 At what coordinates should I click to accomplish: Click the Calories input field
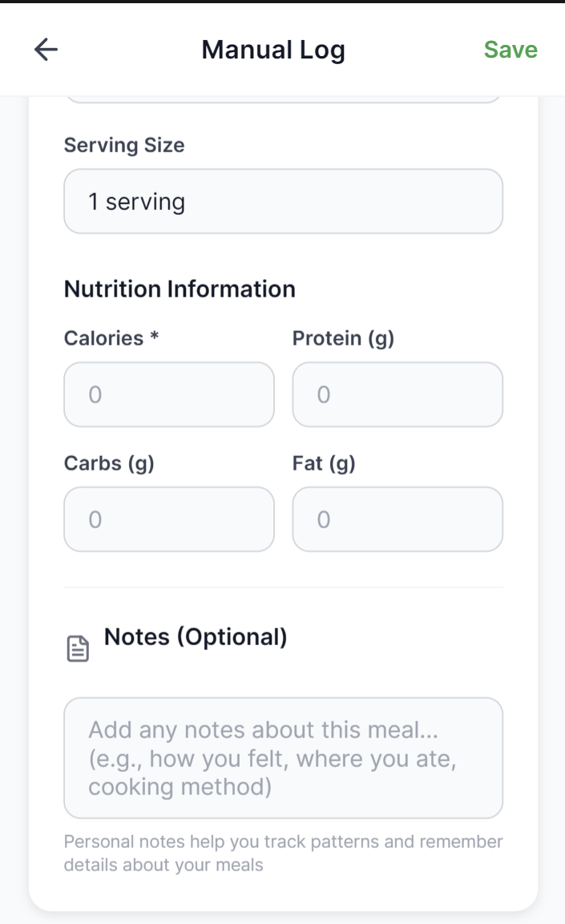click(x=169, y=394)
